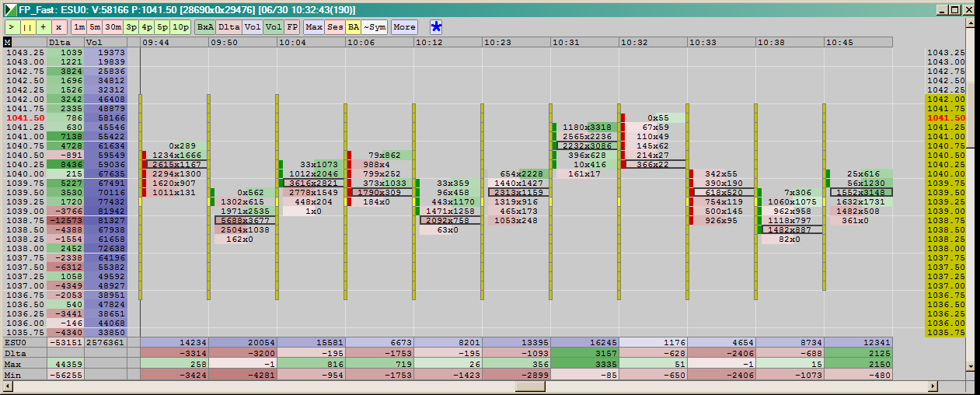Click the Ses session button
This screenshot has height=395, width=980.
point(335,26)
